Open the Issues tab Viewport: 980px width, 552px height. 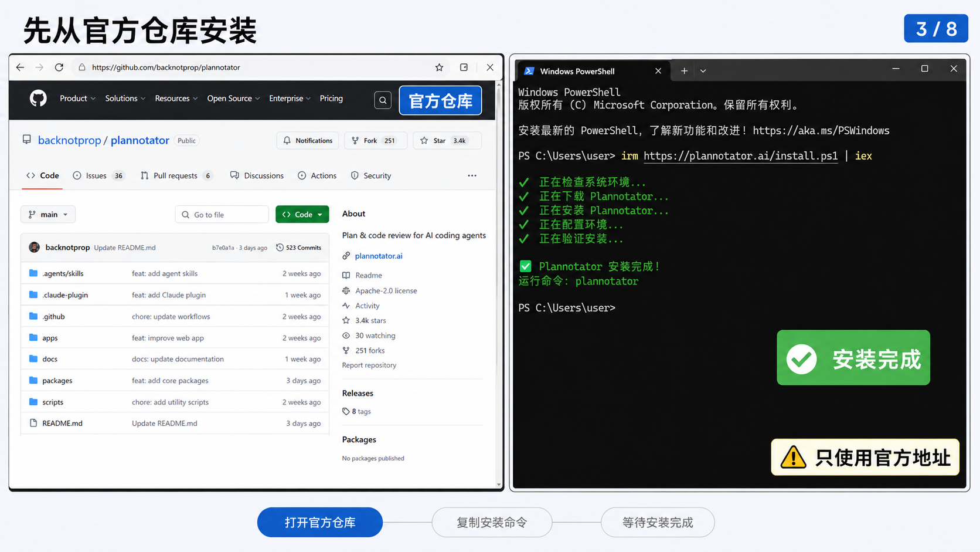click(98, 175)
